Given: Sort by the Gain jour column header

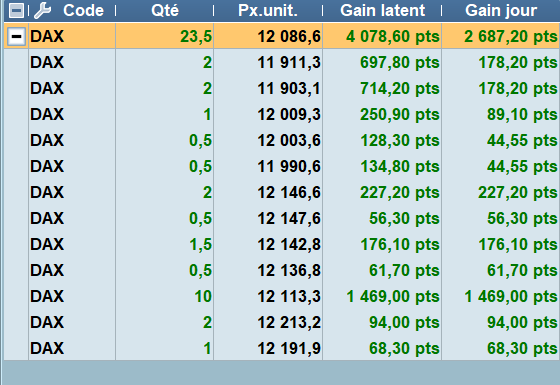Looking at the screenshot, I should [x=501, y=11].
